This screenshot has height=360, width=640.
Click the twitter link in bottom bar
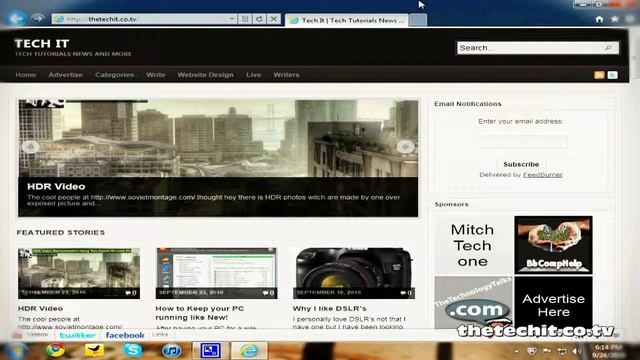pos(77,335)
